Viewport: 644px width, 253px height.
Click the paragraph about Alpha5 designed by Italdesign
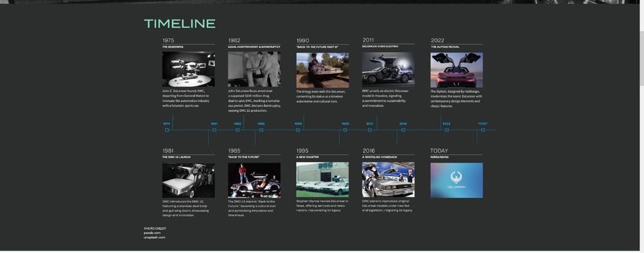456,99
